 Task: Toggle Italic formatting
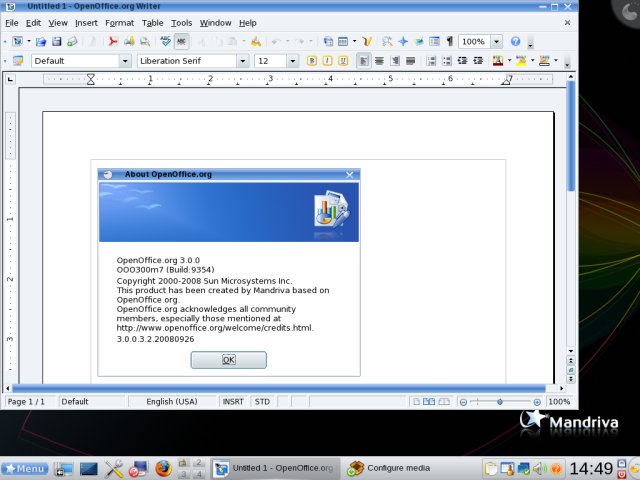pyautogui.click(x=327, y=61)
